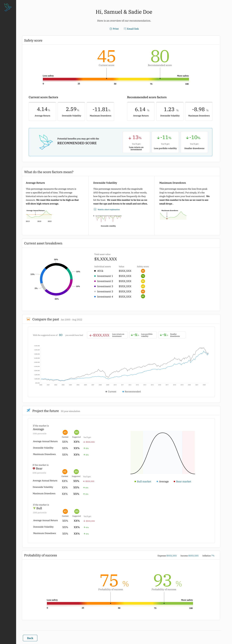Click the Watch a short explanation link
Screen dimensions: 232x644
tap(109, 209)
